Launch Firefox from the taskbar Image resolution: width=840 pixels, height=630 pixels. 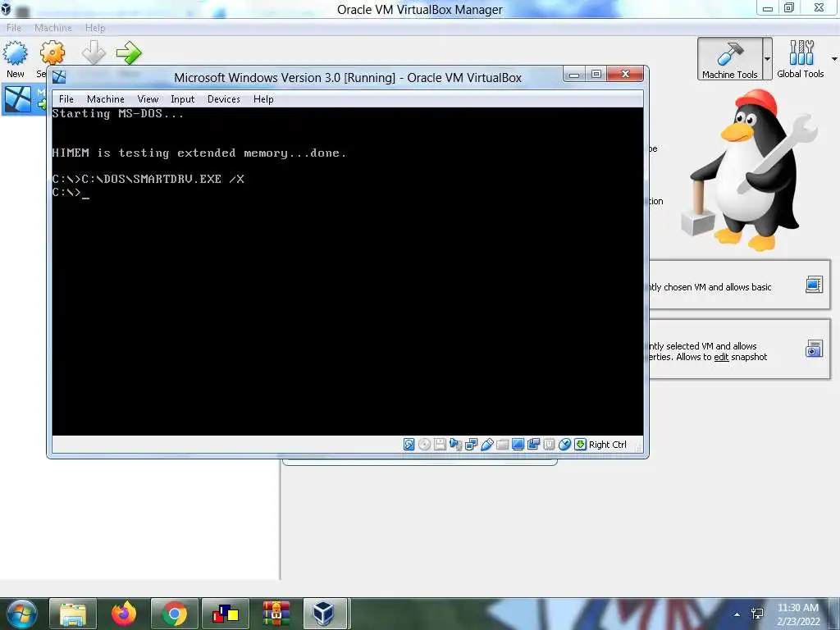click(124, 614)
